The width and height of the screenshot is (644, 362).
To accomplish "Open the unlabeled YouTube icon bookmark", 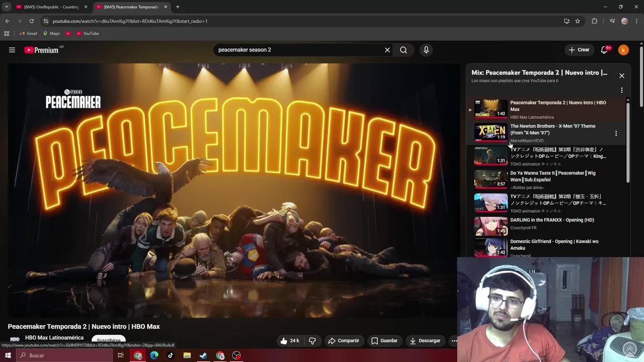I will pyautogui.click(x=68, y=34).
